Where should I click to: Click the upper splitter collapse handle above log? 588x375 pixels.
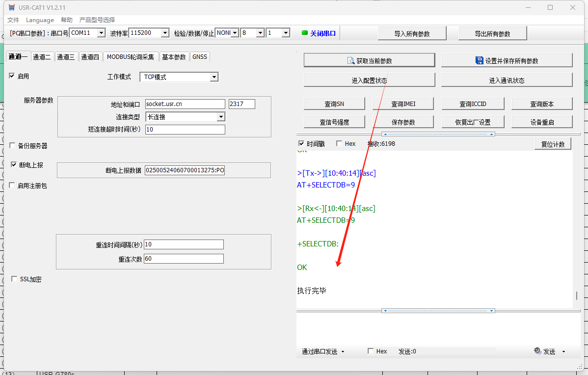click(438, 134)
